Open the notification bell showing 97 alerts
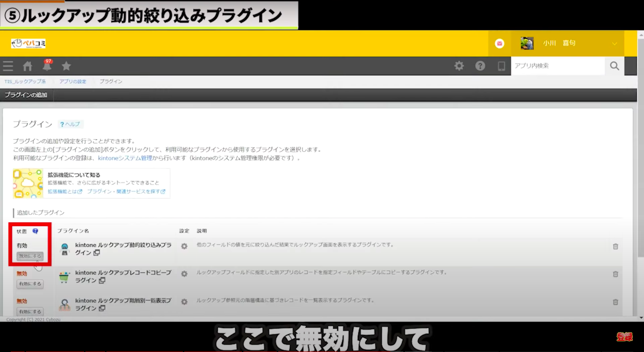Viewport: 644px width, 352px height. pyautogui.click(x=47, y=66)
